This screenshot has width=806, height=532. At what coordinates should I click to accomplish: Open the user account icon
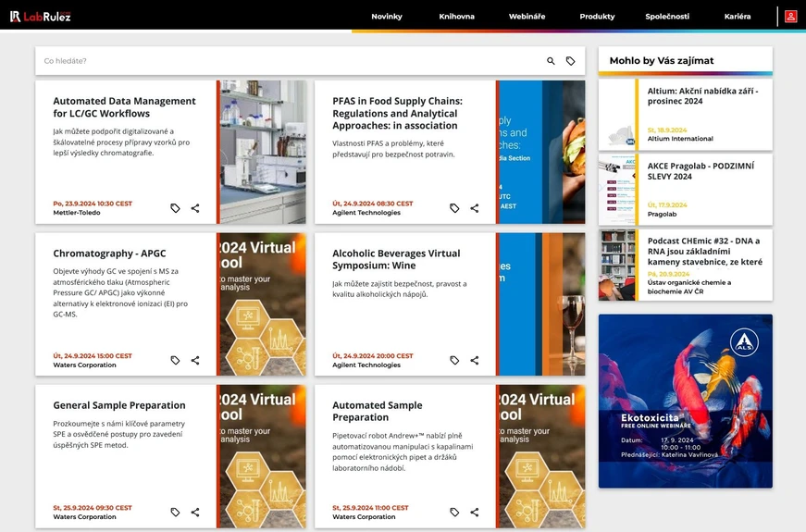coord(790,17)
